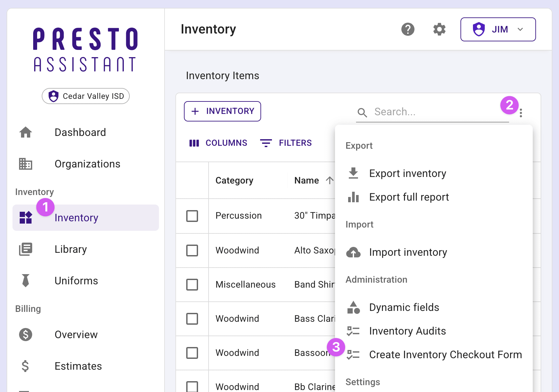The height and width of the screenshot is (392, 559).
Task: Open the settings gear icon
Action: 439,29
